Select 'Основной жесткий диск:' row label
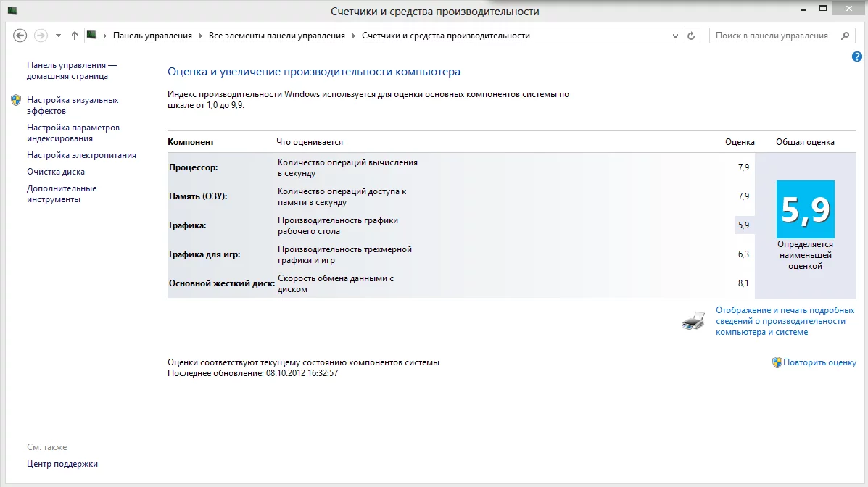The image size is (868, 487). click(x=222, y=283)
